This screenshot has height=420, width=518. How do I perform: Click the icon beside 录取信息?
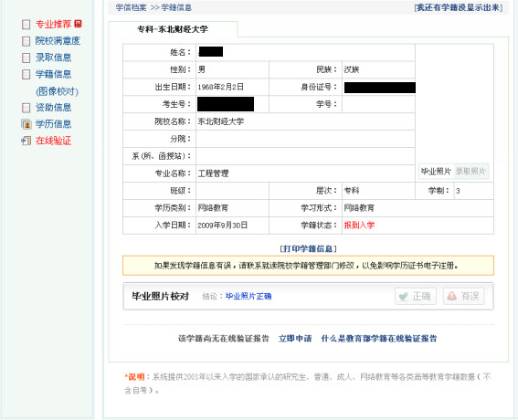pos(26,58)
